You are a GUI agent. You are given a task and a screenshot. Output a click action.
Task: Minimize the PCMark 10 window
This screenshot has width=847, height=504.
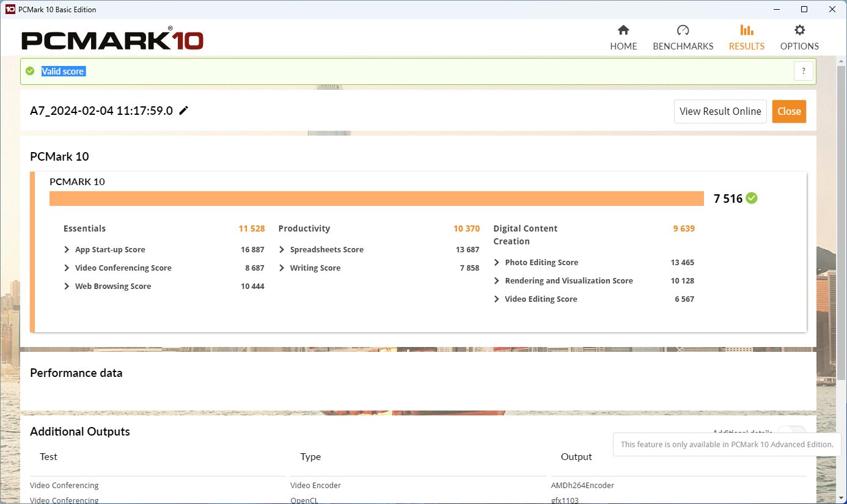[x=777, y=9]
